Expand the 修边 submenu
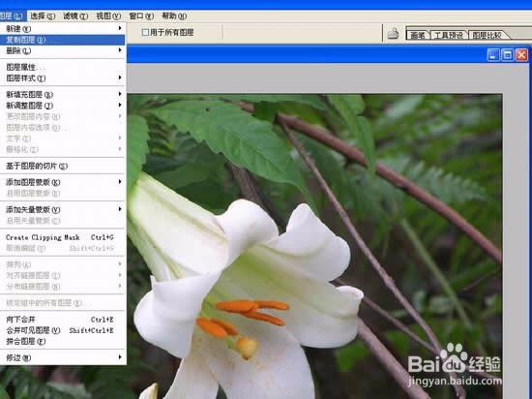This screenshot has width=532, height=399. tap(63, 357)
